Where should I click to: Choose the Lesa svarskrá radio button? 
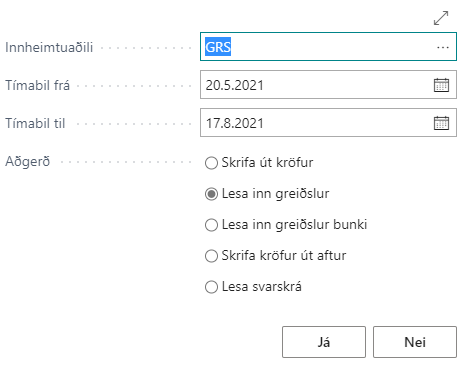(x=211, y=287)
